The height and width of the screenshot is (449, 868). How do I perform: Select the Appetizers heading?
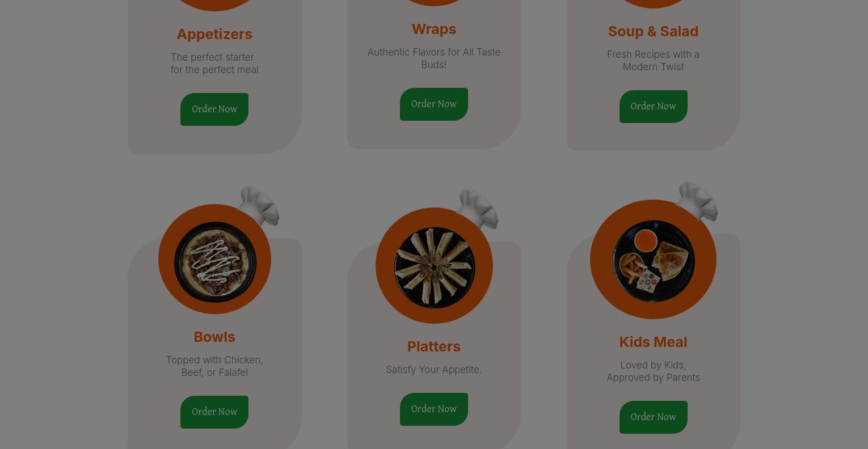click(x=214, y=34)
